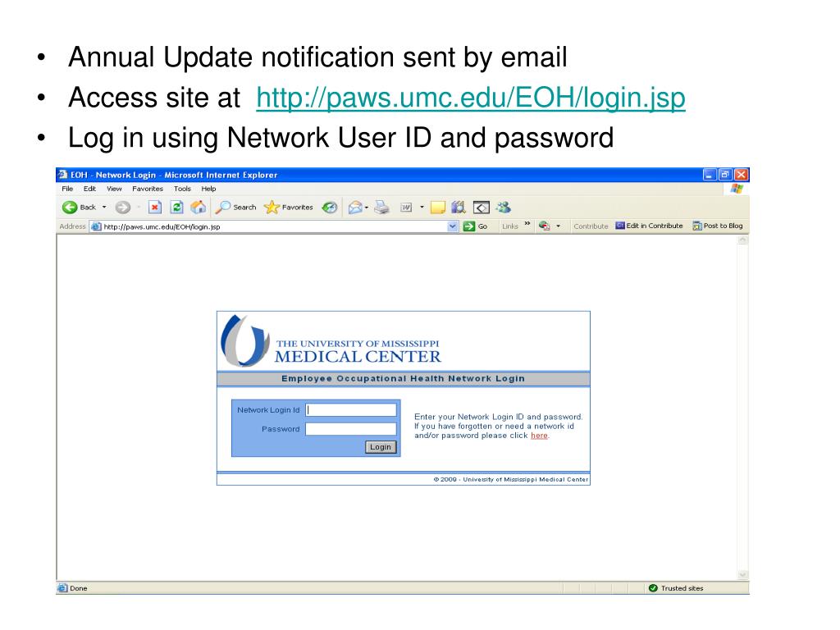Screen dimensions: 840x630
Task: Go to the Home page icon
Action: click(x=199, y=208)
